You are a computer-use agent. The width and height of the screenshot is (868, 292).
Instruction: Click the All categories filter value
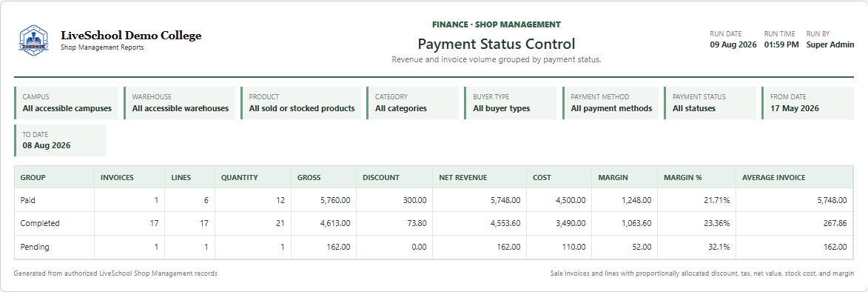(x=401, y=109)
